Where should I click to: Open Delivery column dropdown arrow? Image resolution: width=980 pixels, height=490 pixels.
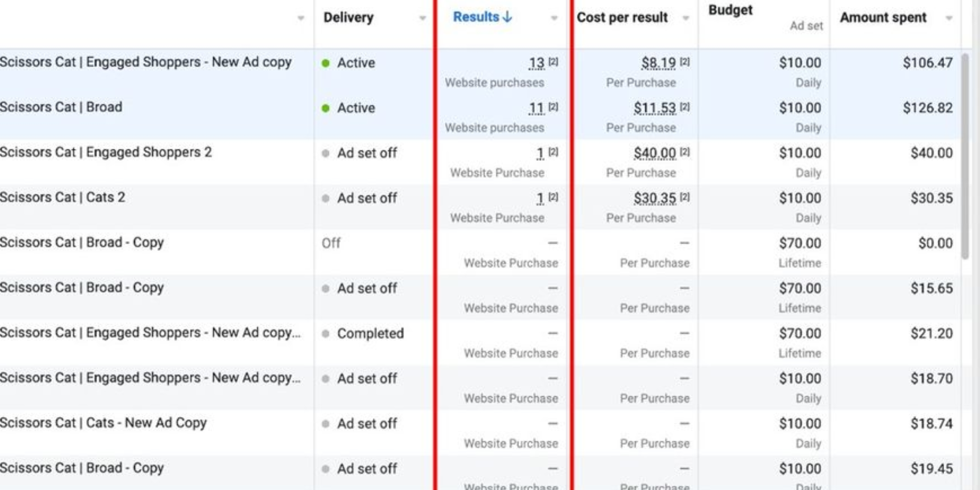point(422,18)
